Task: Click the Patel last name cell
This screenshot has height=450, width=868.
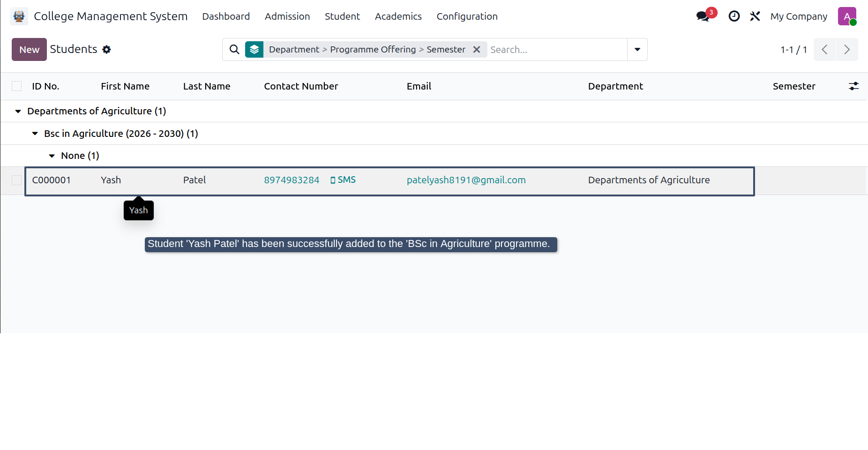Action: click(x=195, y=180)
